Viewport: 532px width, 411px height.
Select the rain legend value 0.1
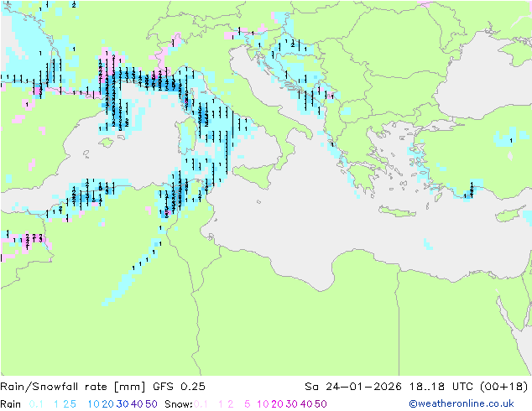36,404
